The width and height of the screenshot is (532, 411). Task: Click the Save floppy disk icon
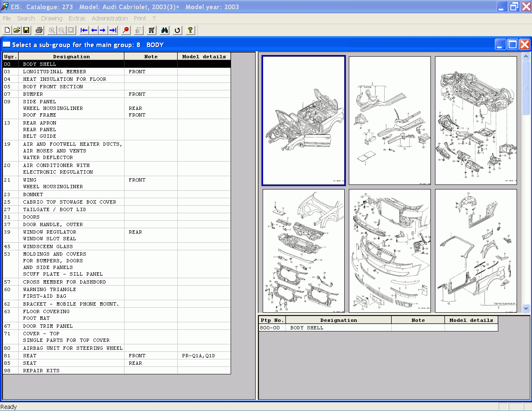pyautogui.click(x=26, y=30)
